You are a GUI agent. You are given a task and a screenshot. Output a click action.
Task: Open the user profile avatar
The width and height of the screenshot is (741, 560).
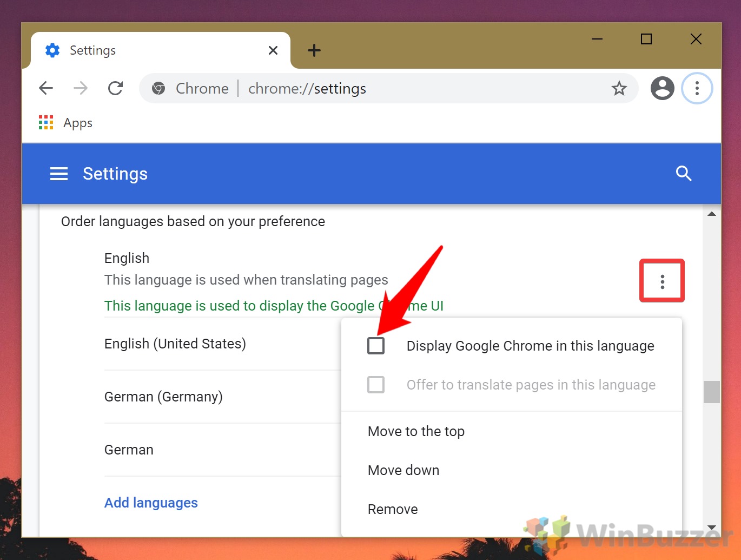[662, 88]
